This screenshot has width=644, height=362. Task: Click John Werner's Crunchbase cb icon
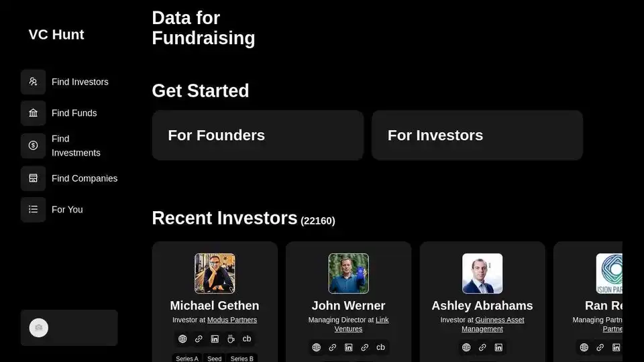[x=380, y=347]
